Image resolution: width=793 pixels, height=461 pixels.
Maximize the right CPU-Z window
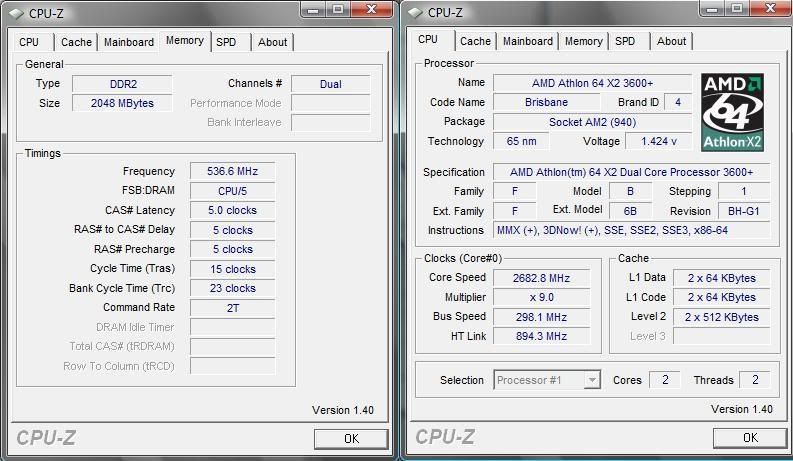(x=737, y=9)
